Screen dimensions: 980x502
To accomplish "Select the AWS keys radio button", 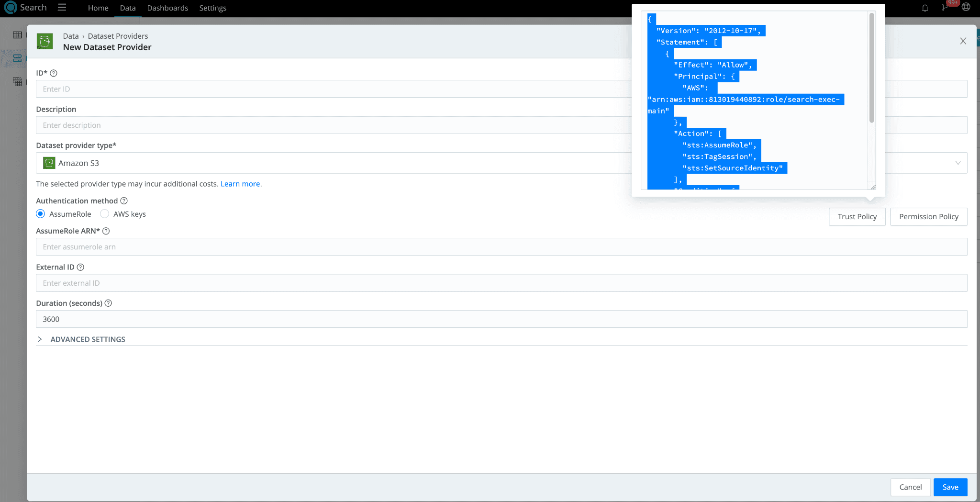I will pos(105,214).
